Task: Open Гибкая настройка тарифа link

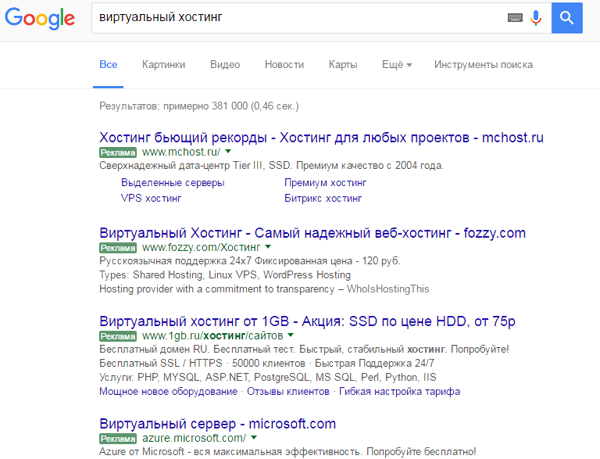Action: point(399,391)
